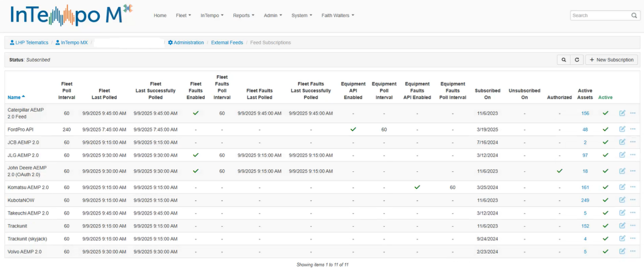Open the Faith Walters user menu
Screen dimensions: 644x271
click(338, 15)
